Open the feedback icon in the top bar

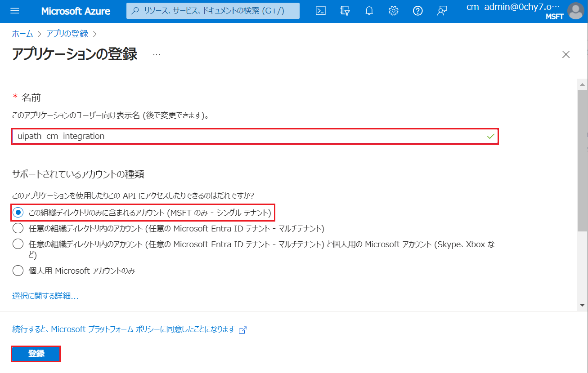tap(442, 11)
